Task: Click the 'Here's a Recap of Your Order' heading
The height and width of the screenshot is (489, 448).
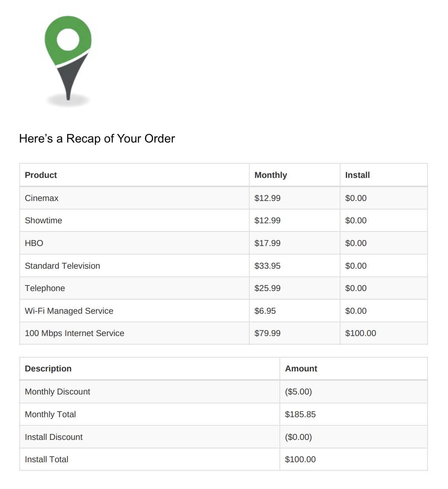Action: [x=97, y=138]
